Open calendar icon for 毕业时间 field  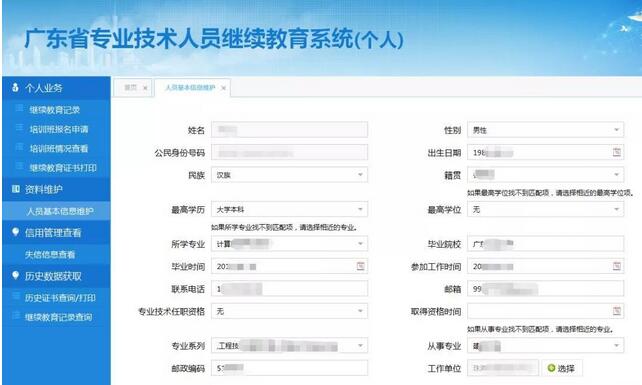point(360,266)
